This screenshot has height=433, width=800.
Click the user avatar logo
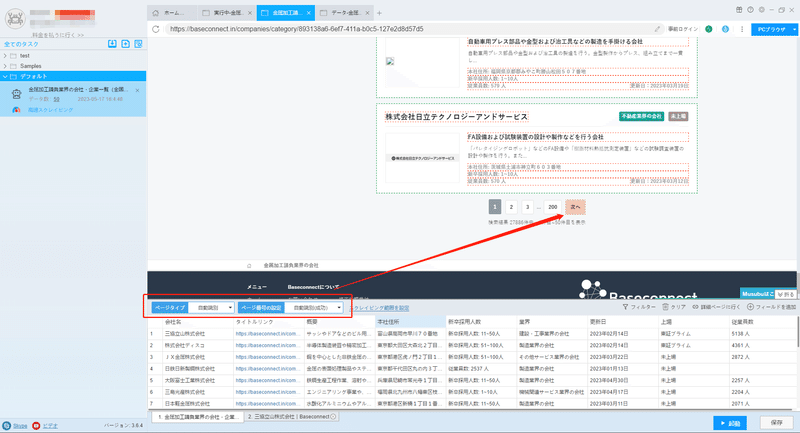(x=15, y=19)
